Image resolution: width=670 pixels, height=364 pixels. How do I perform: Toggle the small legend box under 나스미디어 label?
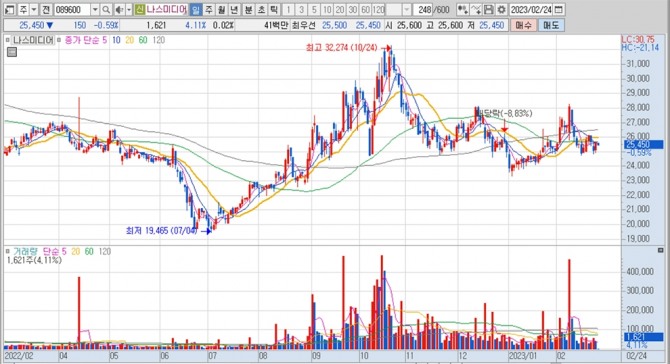(12, 52)
